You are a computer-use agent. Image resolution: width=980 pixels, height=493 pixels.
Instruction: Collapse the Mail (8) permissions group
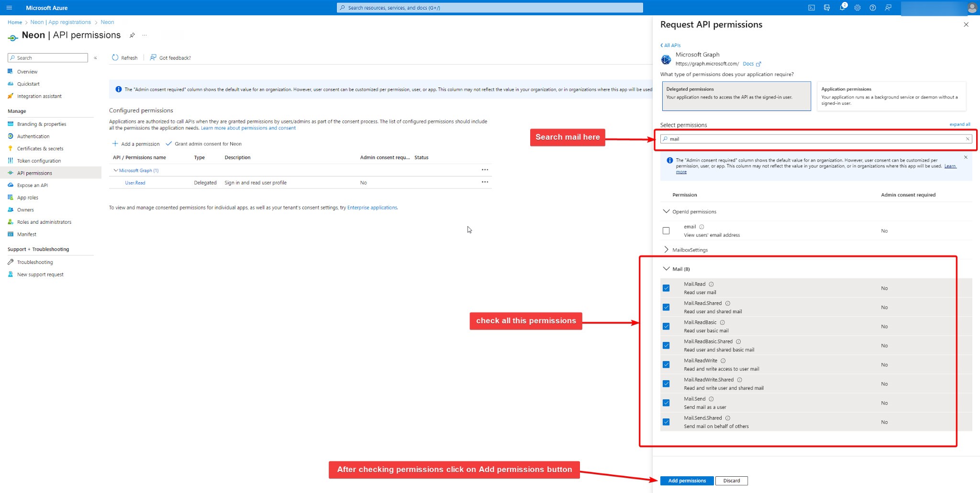666,269
